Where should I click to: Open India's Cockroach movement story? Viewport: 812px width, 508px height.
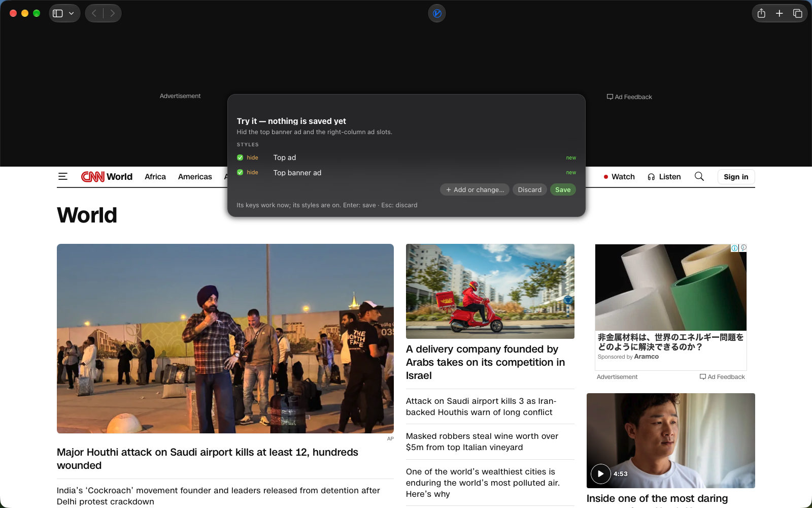(x=218, y=496)
